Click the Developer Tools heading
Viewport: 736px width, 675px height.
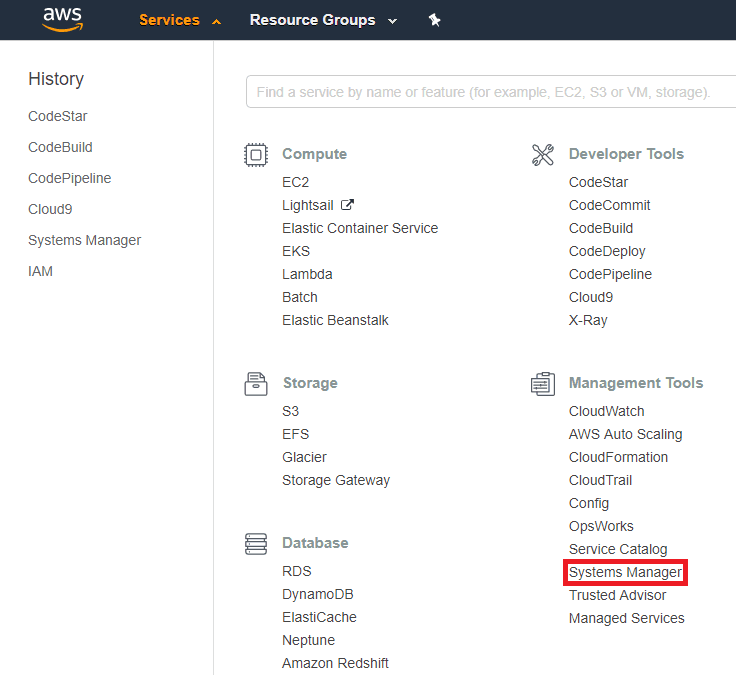point(626,154)
